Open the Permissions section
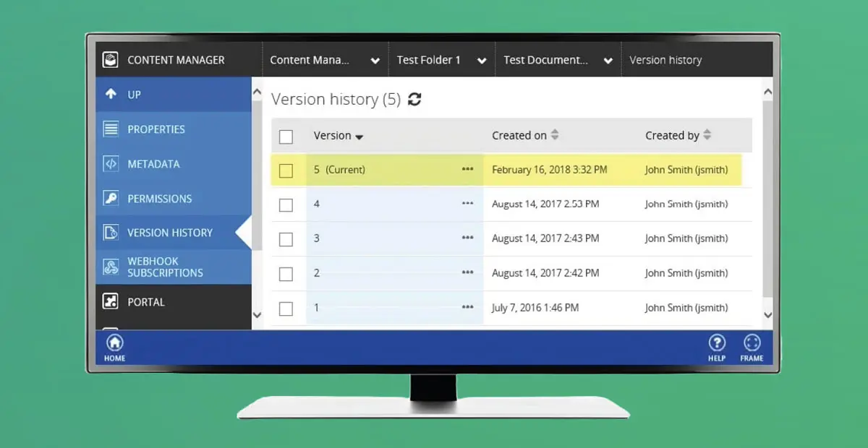 pyautogui.click(x=161, y=199)
